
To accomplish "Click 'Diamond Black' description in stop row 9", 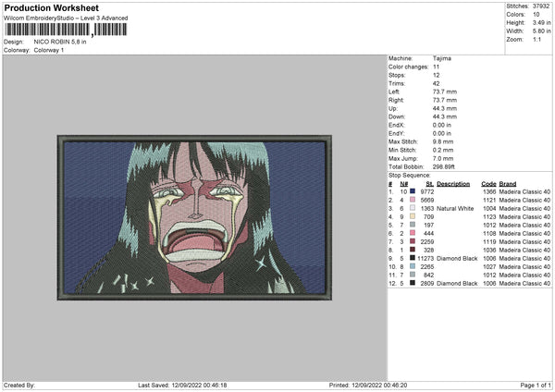I will click(457, 258).
